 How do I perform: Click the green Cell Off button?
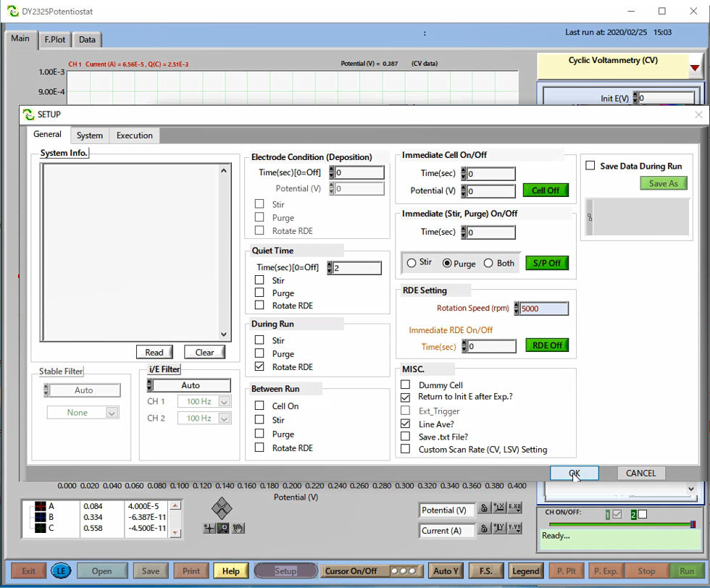coord(546,190)
